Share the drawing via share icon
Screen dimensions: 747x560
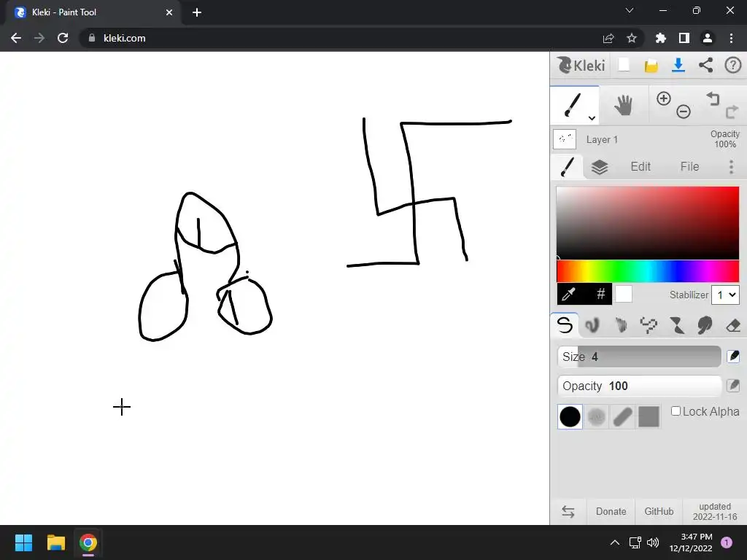pos(705,65)
